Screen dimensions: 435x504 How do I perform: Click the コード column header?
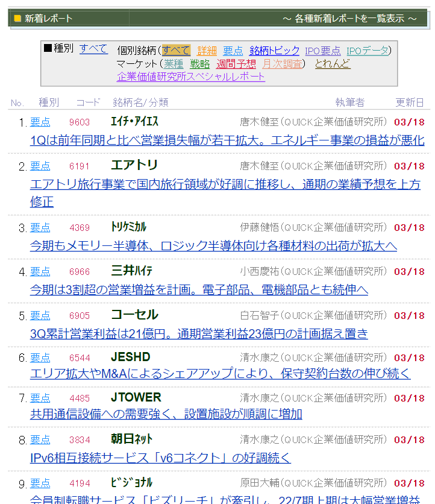click(x=89, y=102)
